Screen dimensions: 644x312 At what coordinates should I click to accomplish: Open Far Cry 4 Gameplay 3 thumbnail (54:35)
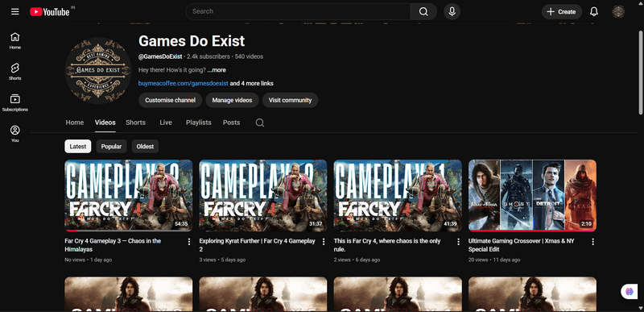pyautogui.click(x=129, y=195)
